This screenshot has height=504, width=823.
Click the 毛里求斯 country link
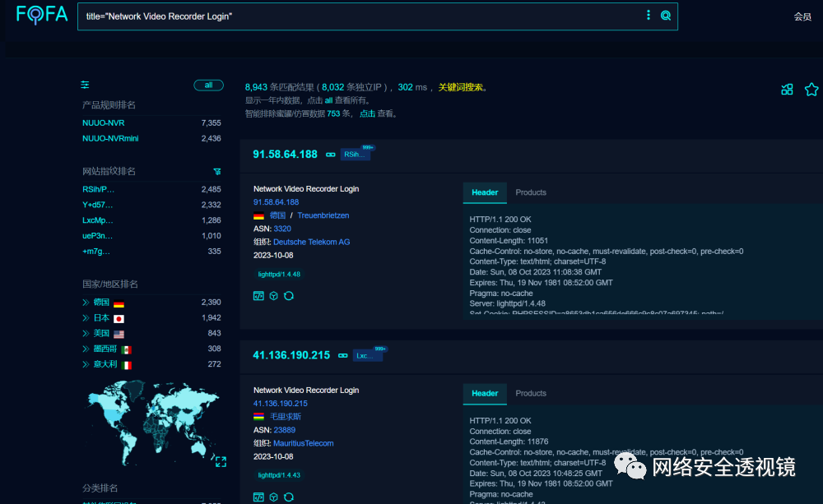tap(285, 417)
